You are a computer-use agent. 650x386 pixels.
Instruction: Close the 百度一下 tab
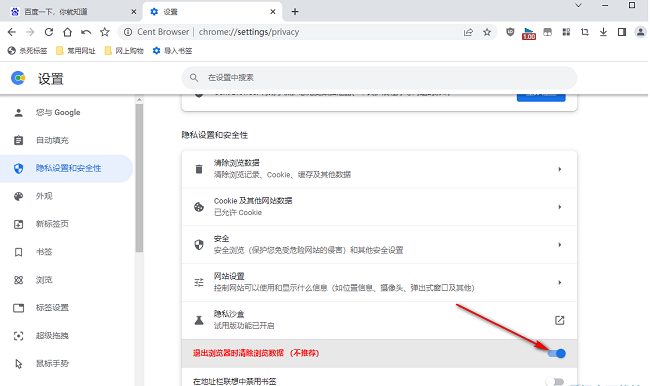click(x=133, y=12)
